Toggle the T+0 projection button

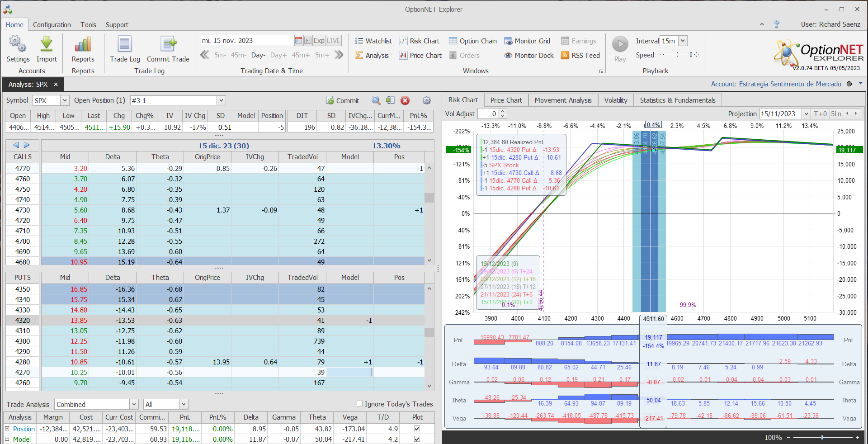(x=820, y=114)
